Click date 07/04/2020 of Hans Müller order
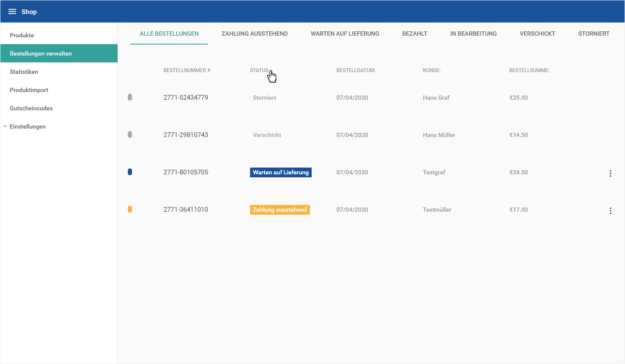 pyautogui.click(x=352, y=135)
